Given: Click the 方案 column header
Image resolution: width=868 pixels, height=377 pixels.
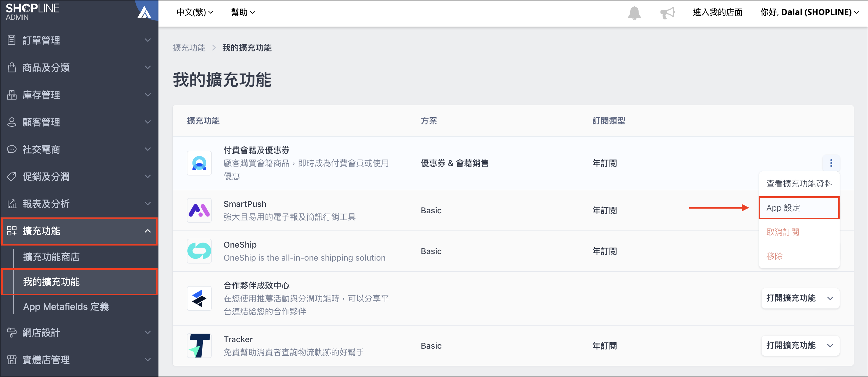Looking at the screenshot, I should 429,121.
